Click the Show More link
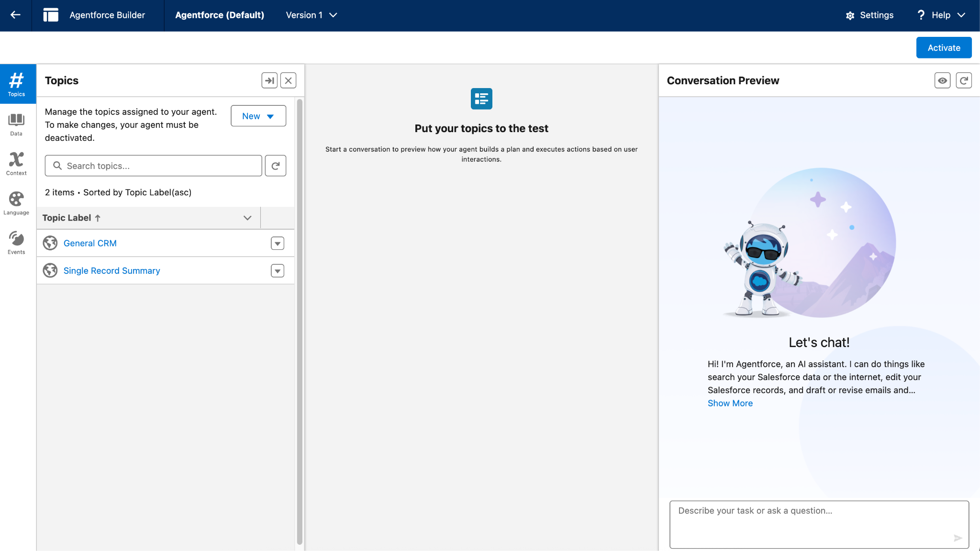 pyautogui.click(x=730, y=403)
